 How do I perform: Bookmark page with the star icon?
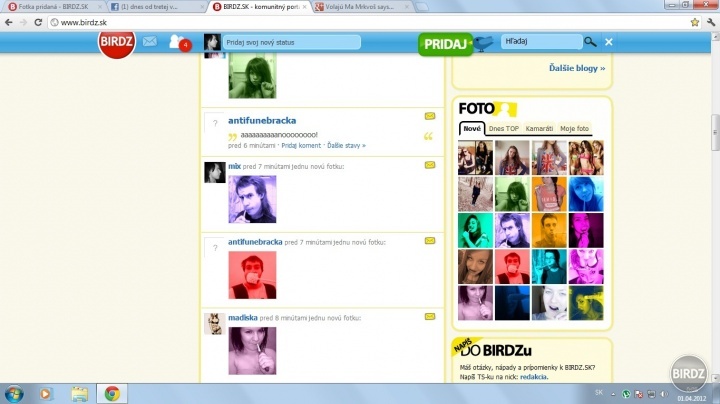point(695,22)
